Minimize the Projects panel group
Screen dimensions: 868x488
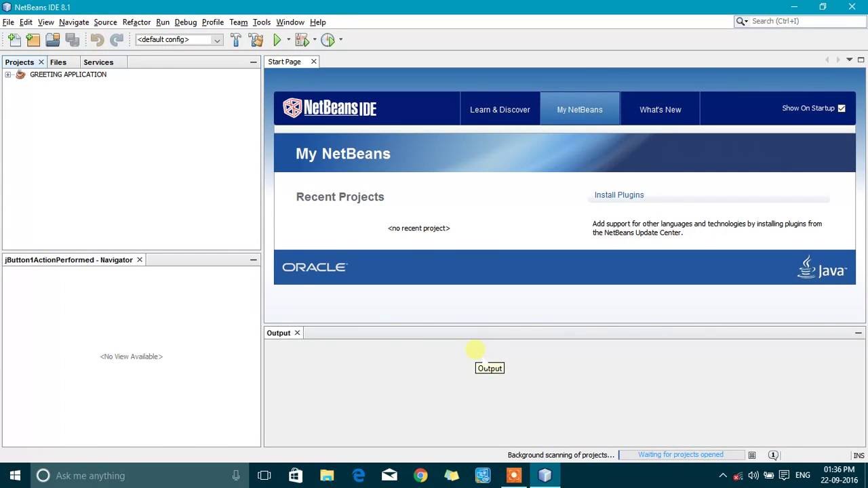tap(253, 62)
